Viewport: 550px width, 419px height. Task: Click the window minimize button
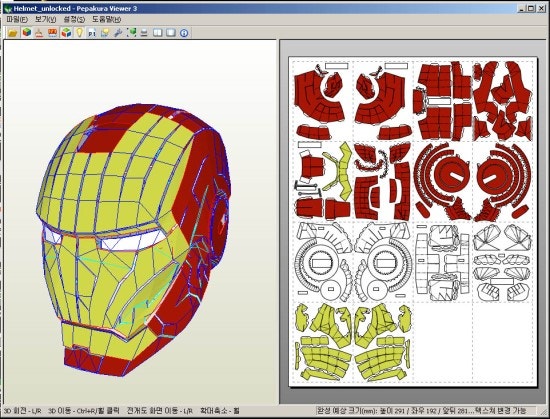pyautogui.click(x=522, y=8)
